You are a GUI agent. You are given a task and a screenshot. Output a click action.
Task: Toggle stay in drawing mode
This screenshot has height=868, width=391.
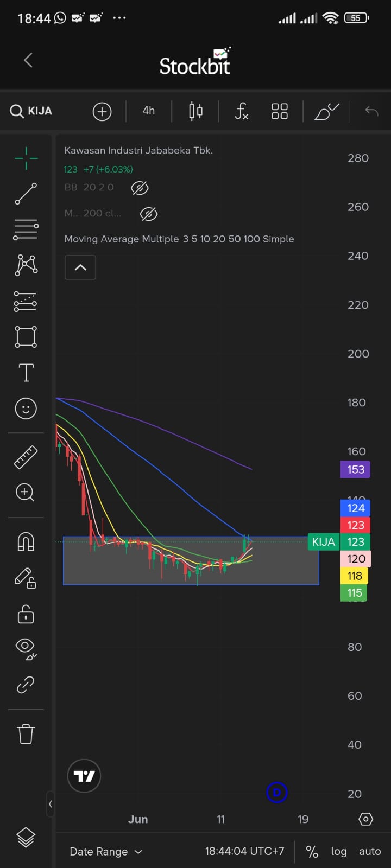pos(26,578)
